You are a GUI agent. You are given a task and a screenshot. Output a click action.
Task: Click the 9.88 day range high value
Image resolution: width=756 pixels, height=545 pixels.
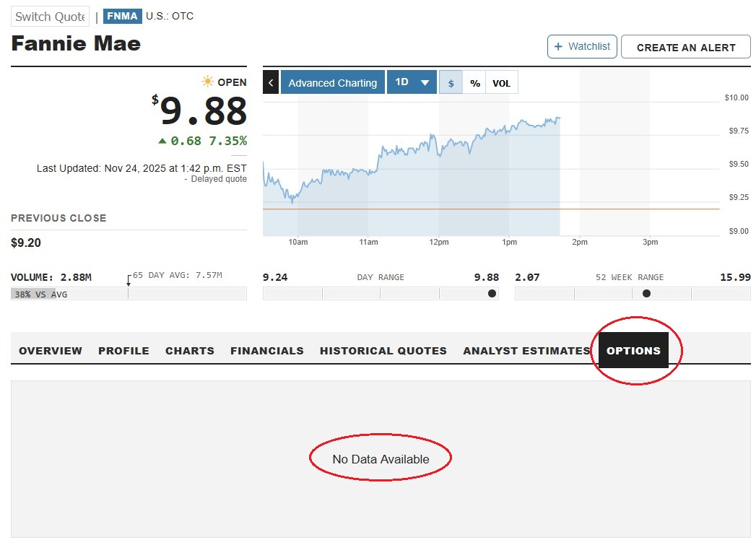click(x=487, y=278)
